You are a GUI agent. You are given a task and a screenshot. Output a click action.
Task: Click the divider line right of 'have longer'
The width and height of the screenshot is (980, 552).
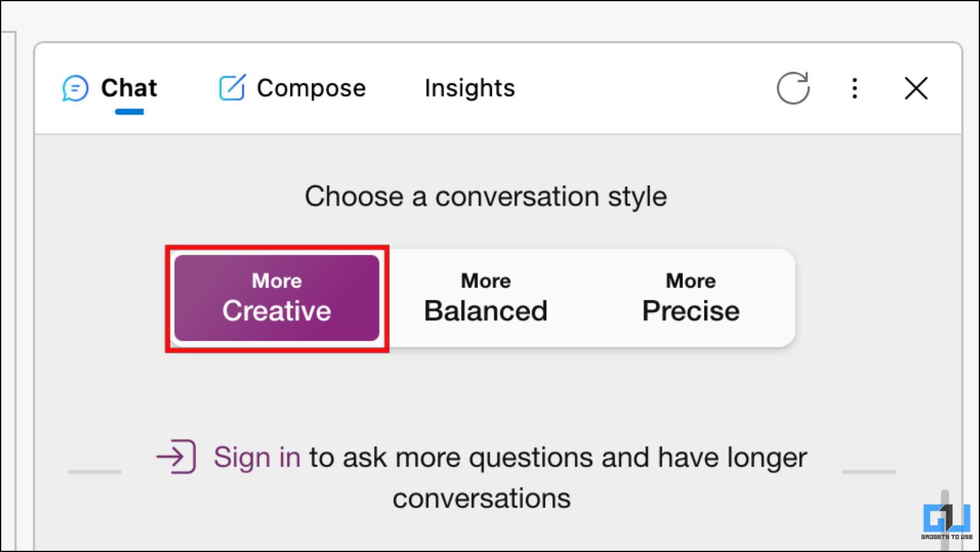point(869,471)
